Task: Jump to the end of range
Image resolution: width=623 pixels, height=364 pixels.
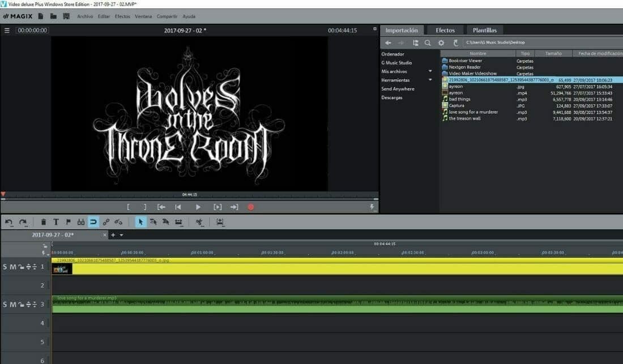Action: [234, 207]
